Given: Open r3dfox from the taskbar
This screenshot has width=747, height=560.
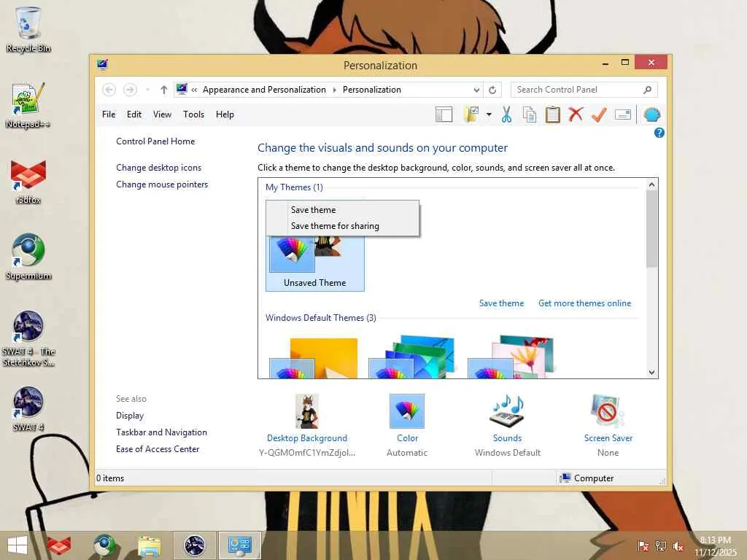Looking at the screenshot, I should pos(58,545).
